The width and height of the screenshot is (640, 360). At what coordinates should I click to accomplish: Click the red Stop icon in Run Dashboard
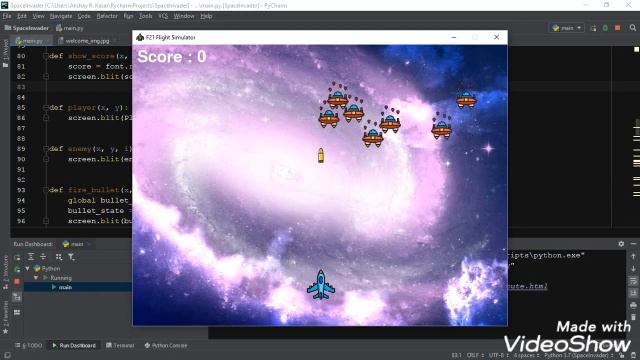point(17,282)
